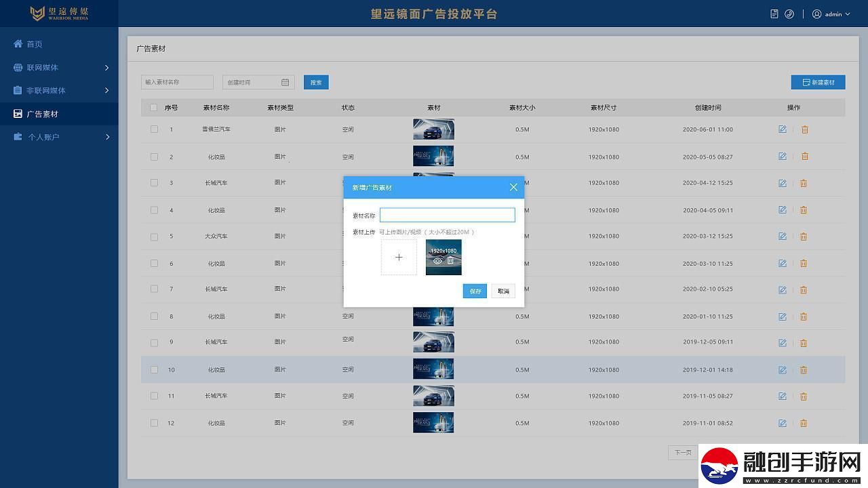The image size is (868, 488).
Task: Click the admin user avatar icon
Action: (816, 14)
